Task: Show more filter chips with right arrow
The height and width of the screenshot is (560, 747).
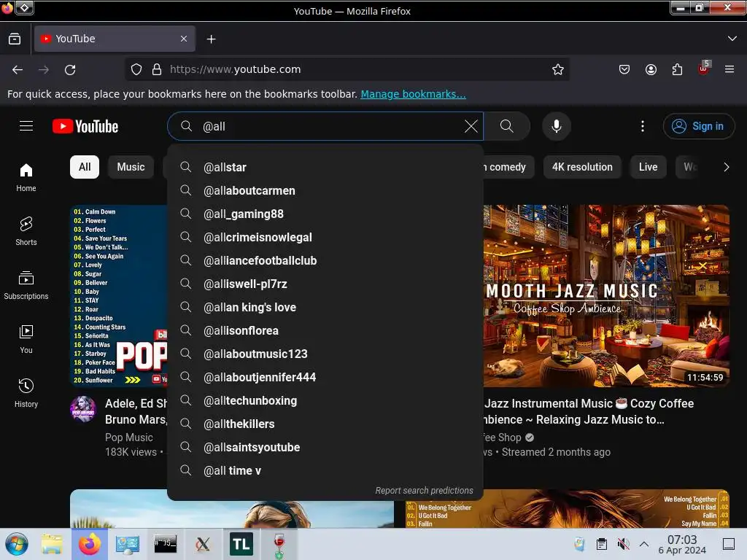Action: click(x=726, y=167)
